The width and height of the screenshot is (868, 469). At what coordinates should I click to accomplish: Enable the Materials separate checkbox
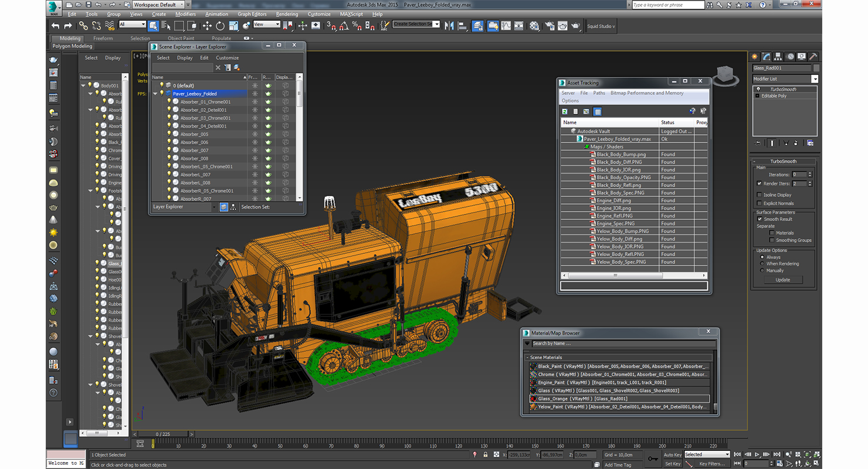[x=772, y=233]
